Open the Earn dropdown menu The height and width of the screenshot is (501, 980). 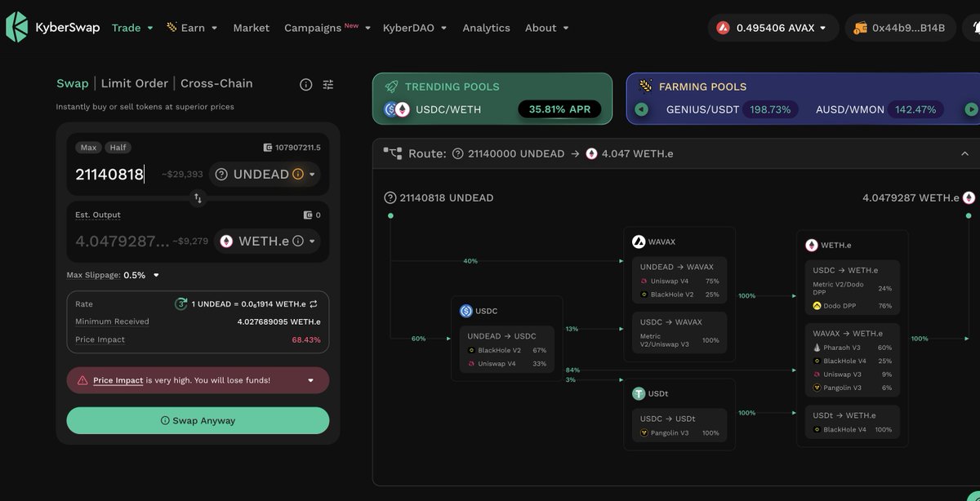(x=192, y=28)
